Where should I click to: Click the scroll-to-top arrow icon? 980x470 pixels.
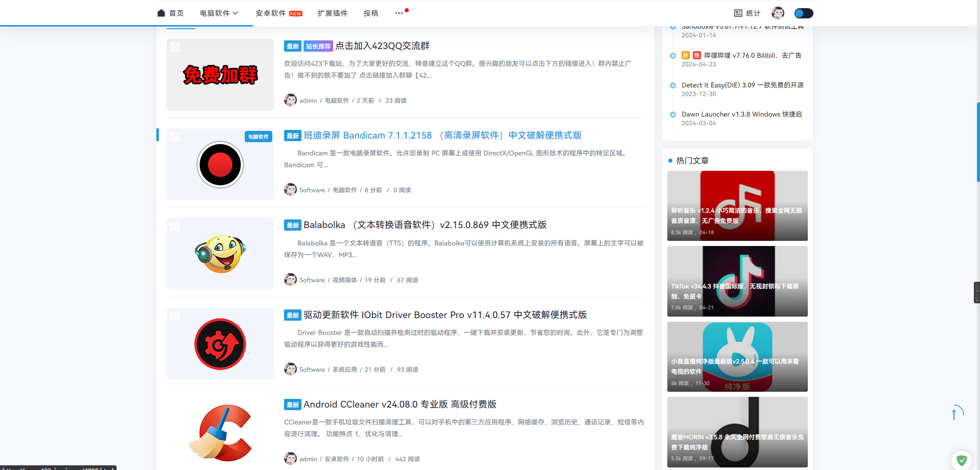(x=954, y=413)
